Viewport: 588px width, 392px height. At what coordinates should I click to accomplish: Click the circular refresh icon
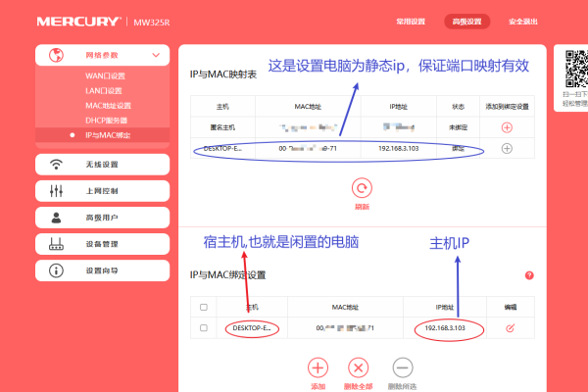click(x=362, y=188)
